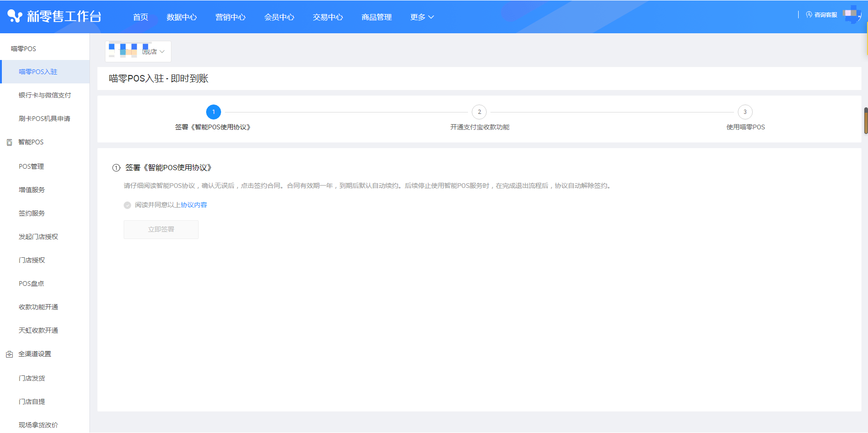Click page title 喵零POS入驻 - 即时到账
Viewport: 868px width, 433px height.
tap(158, 78)
